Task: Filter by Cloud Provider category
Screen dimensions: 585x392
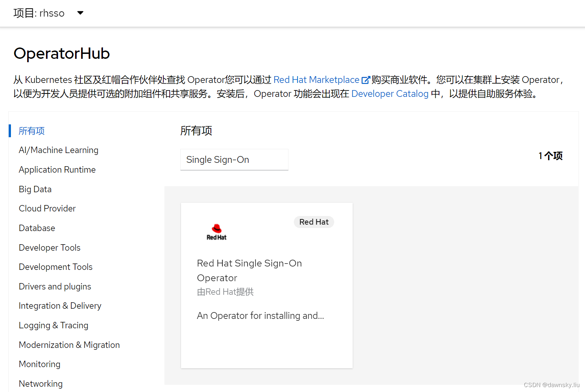Action: [x=47, y=208]
